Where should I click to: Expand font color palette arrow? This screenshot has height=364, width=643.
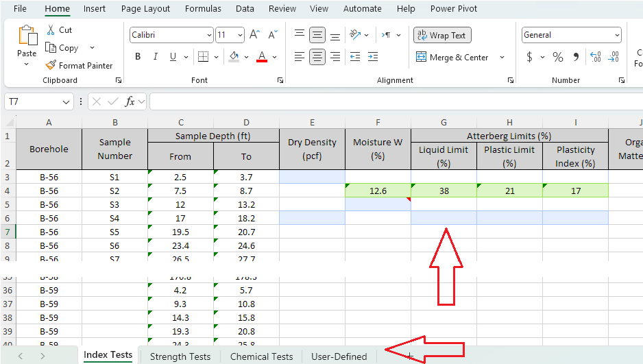[274, 57]
